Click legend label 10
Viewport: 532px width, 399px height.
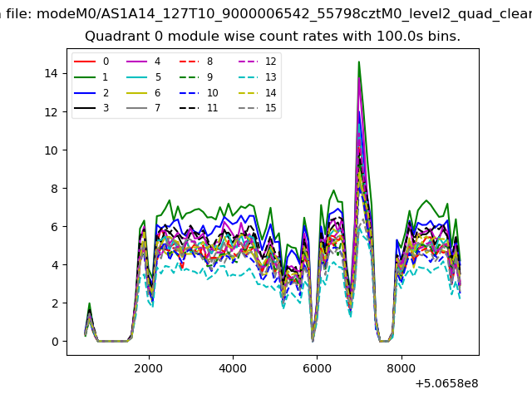point(213,93)
